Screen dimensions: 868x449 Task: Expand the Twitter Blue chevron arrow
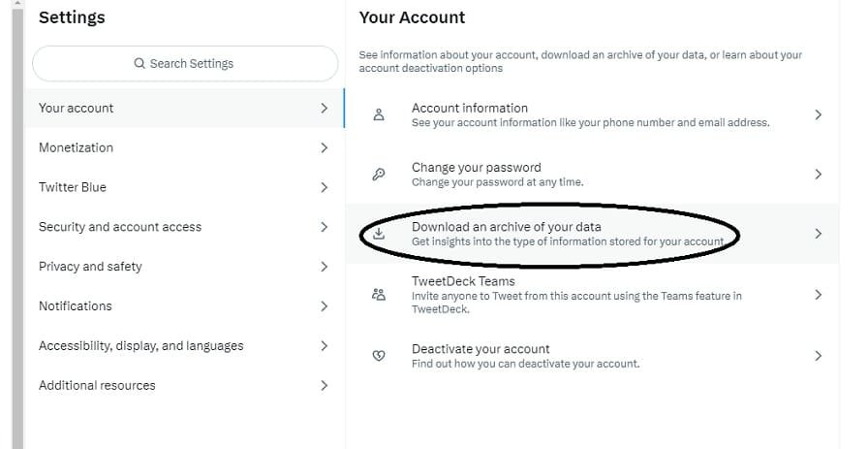coord(324,188)
